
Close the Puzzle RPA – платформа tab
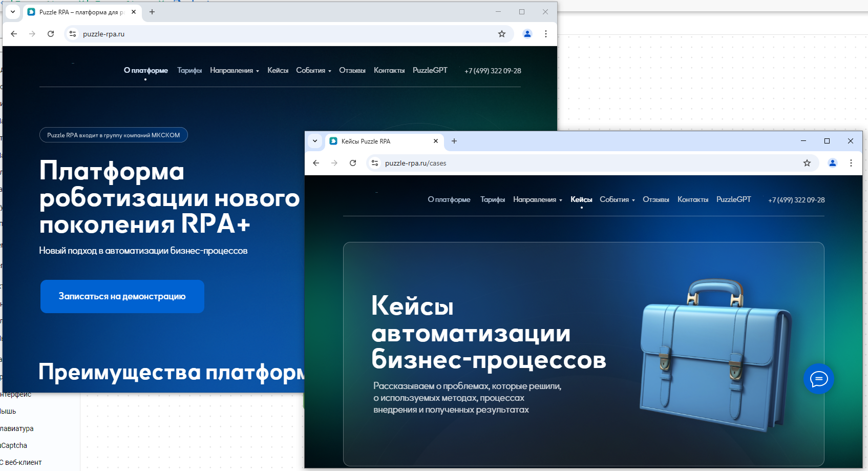[x=134, y=12]
